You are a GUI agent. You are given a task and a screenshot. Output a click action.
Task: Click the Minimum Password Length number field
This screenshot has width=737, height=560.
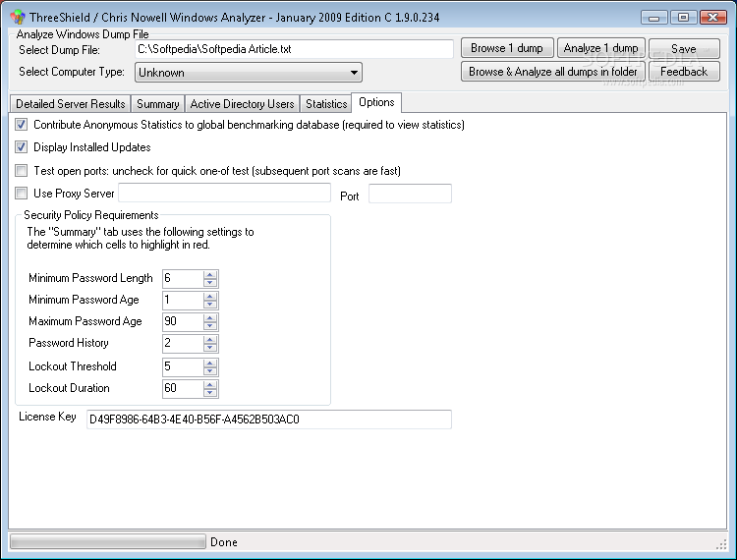(184, 279)
